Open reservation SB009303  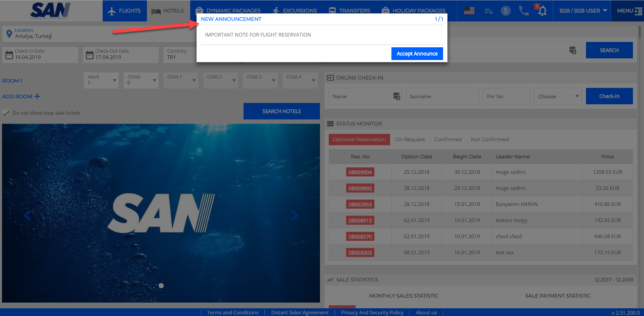point(360,253)
